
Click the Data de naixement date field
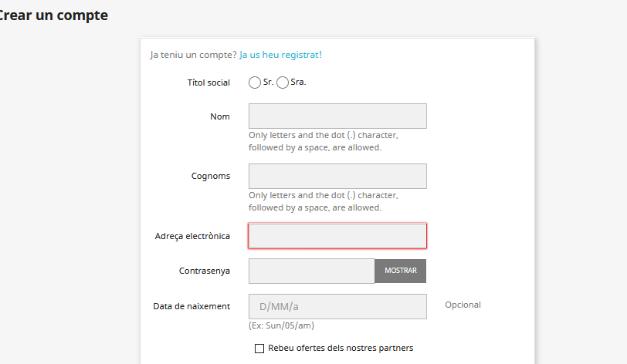pos(337,306)
